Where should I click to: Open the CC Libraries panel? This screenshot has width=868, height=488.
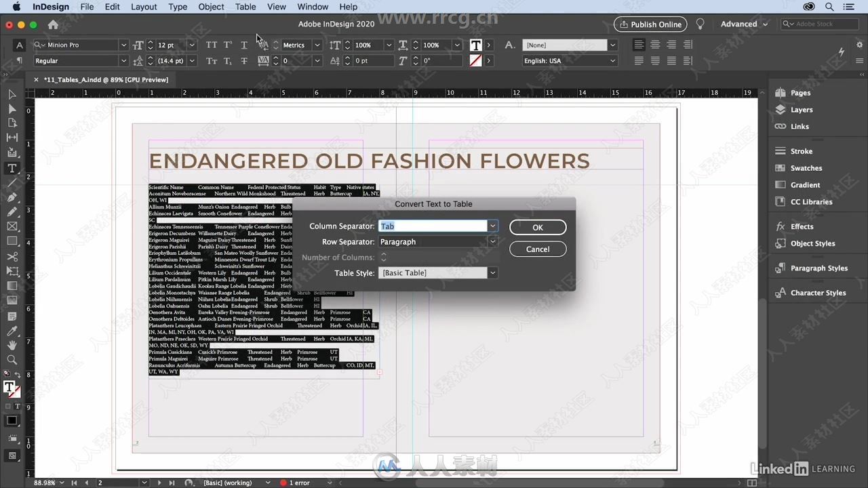(x=811, y=202)
